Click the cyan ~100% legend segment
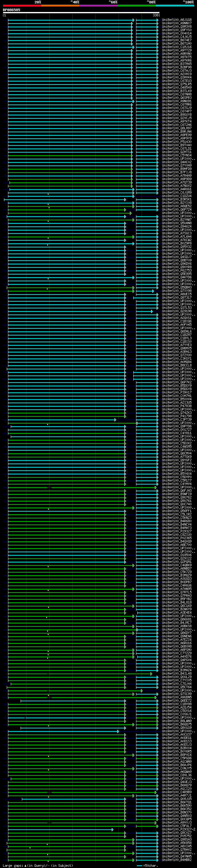The image size is (197, 868). coord(175,6)
